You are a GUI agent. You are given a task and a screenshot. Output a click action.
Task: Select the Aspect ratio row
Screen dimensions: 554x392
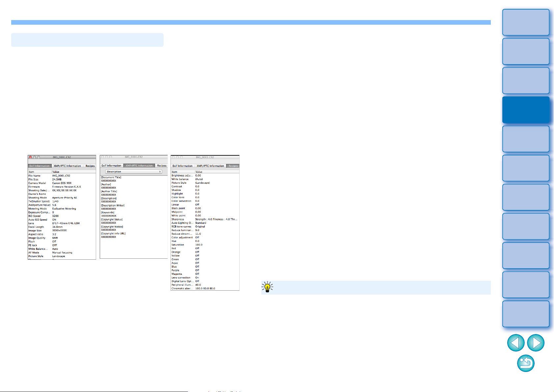(x=62, y=234)
